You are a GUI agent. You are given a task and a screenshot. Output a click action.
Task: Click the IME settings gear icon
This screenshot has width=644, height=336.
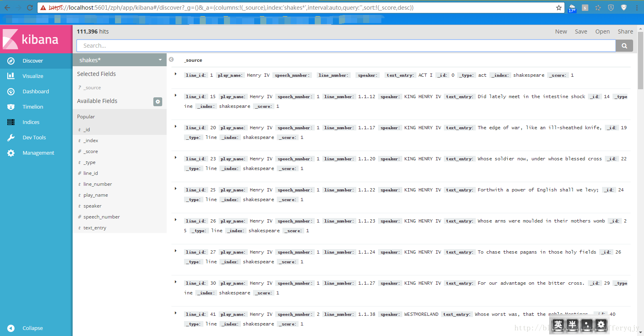(x=601, y=324)
